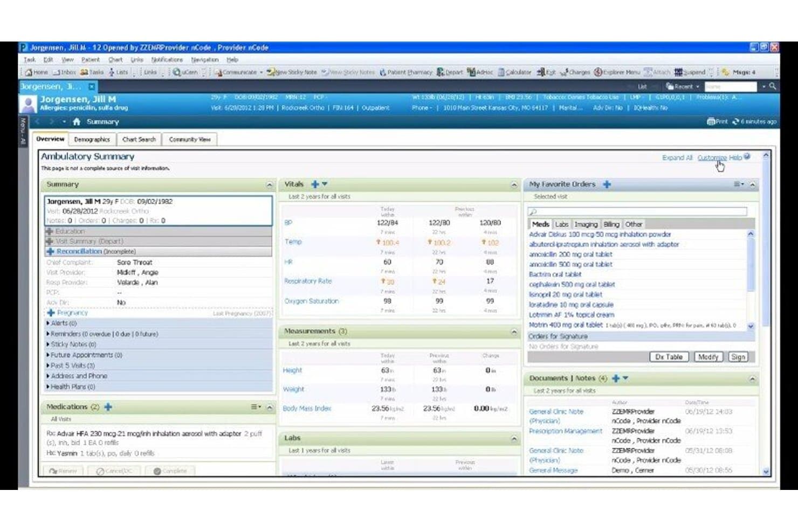The image size is (798, 532).
Task: Close the Jorgensen patient chart tab
Action: click(x=92, y=86)
